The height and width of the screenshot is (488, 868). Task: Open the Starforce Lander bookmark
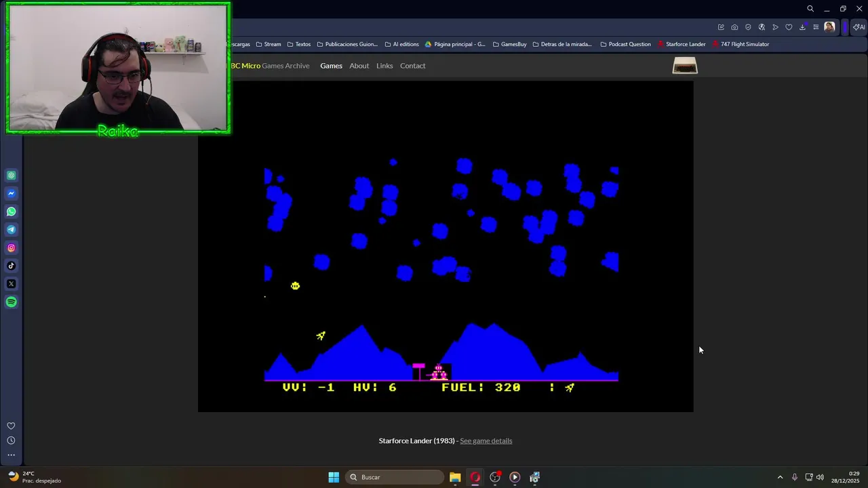(x=682, y=44)
